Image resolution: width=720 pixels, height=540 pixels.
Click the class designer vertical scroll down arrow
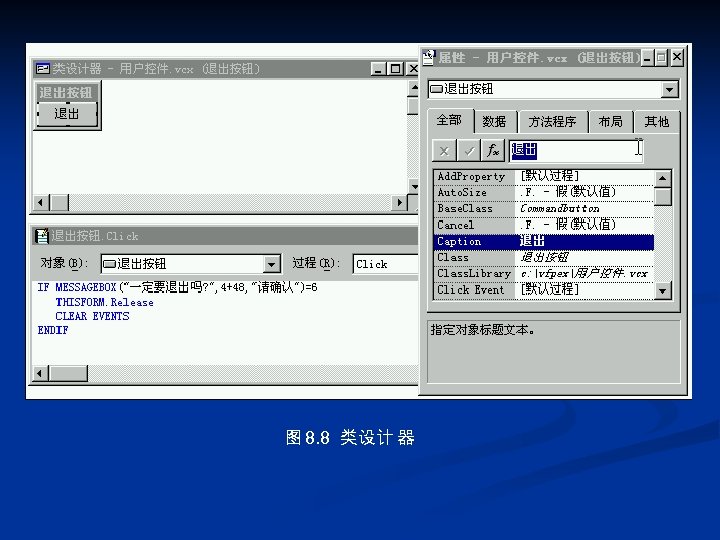(x=414, y=186)
